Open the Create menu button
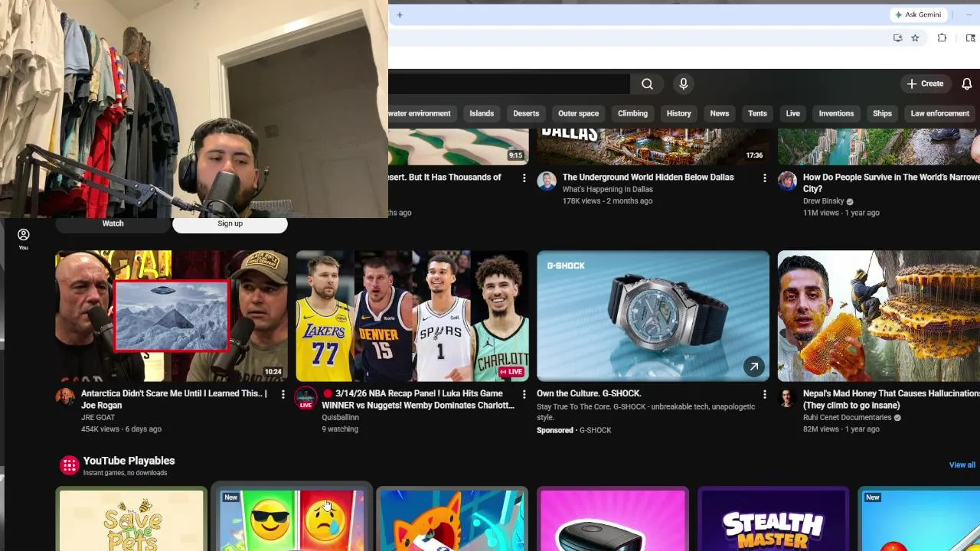980x551 pixels. coord(925,83)
